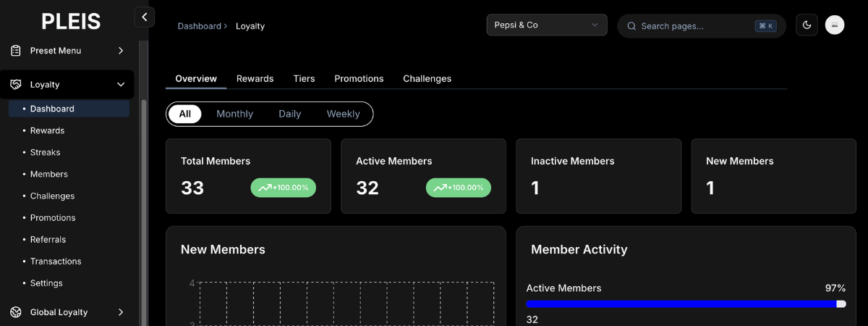Open Dashboard in the sidebar
This screenshot has width=868, height=326.
69,109
